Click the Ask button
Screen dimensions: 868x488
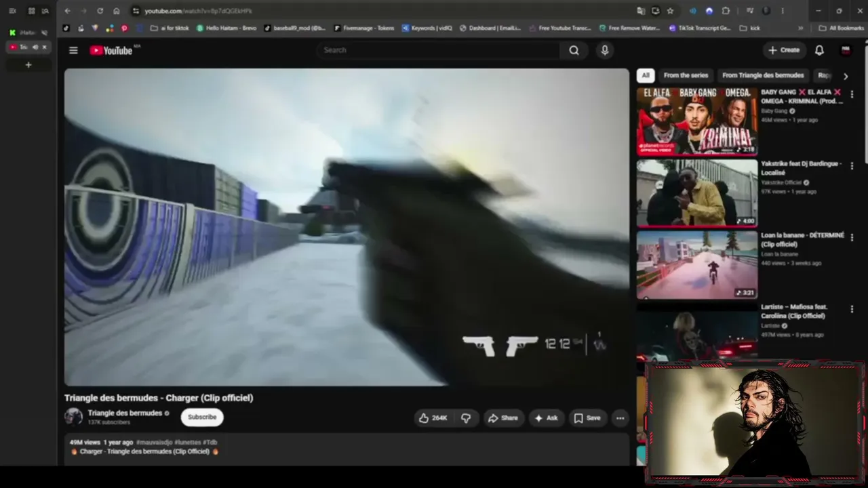(x=546, y=418)
